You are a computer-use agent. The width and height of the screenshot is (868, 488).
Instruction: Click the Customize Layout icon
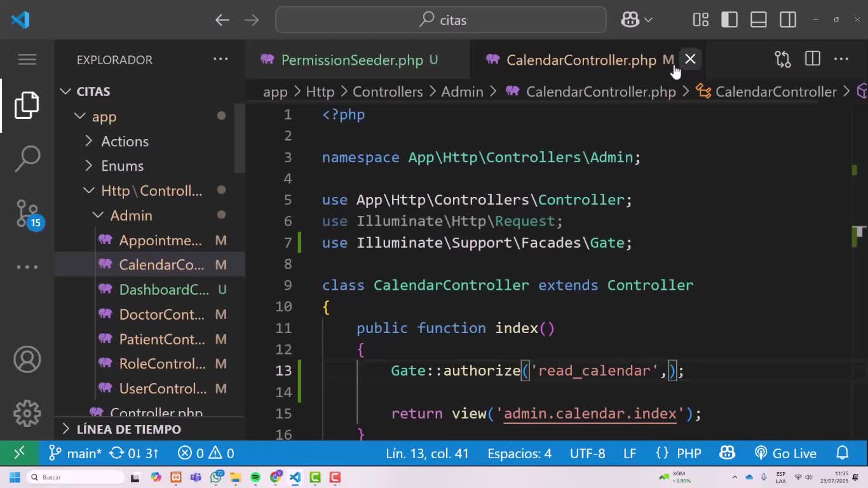tap(700, 20)
